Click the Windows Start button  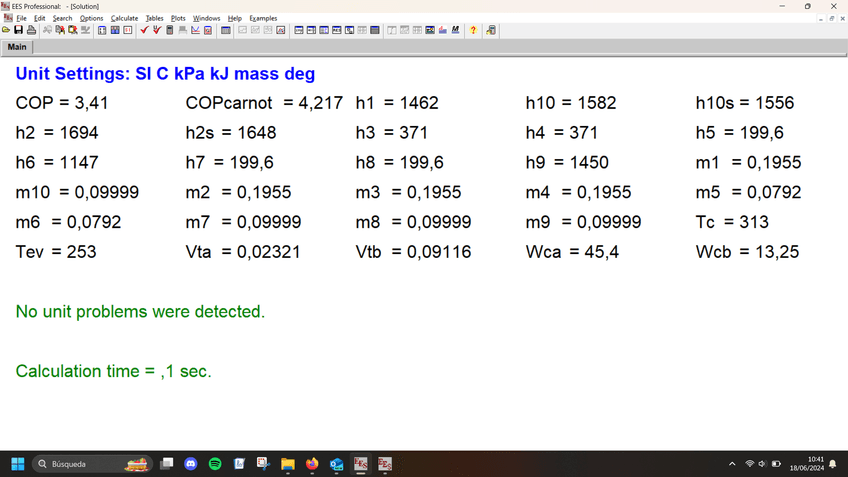(17, 464)
